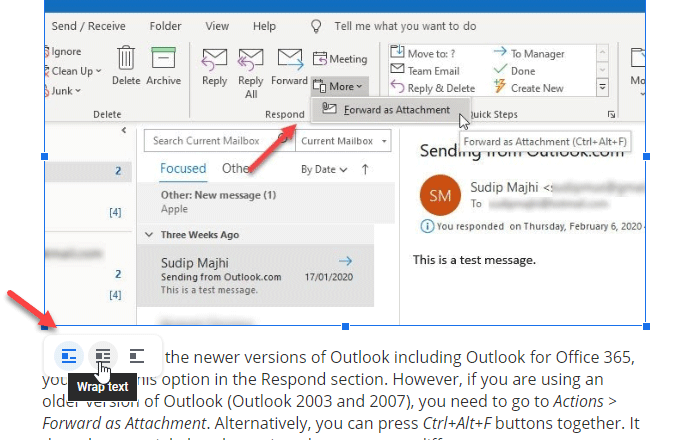Open the Current Mailbox scope dropdown
Image resolution: width=700 pixels, height=440 pixels.
coord(343,141)
